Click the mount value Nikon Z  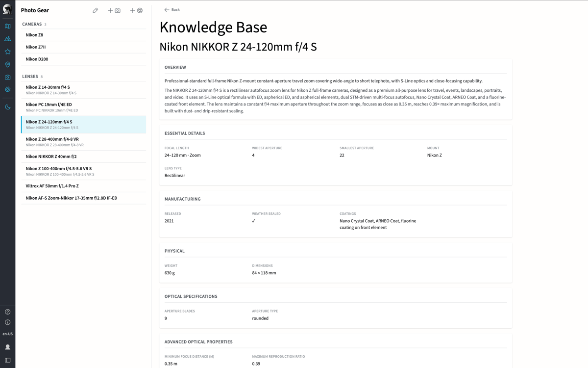435,155
